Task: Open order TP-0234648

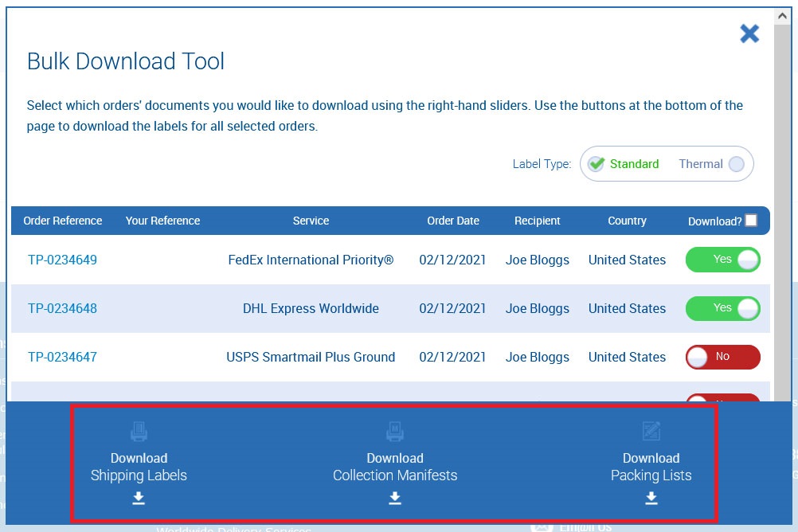Action: [x=62, y=308]
